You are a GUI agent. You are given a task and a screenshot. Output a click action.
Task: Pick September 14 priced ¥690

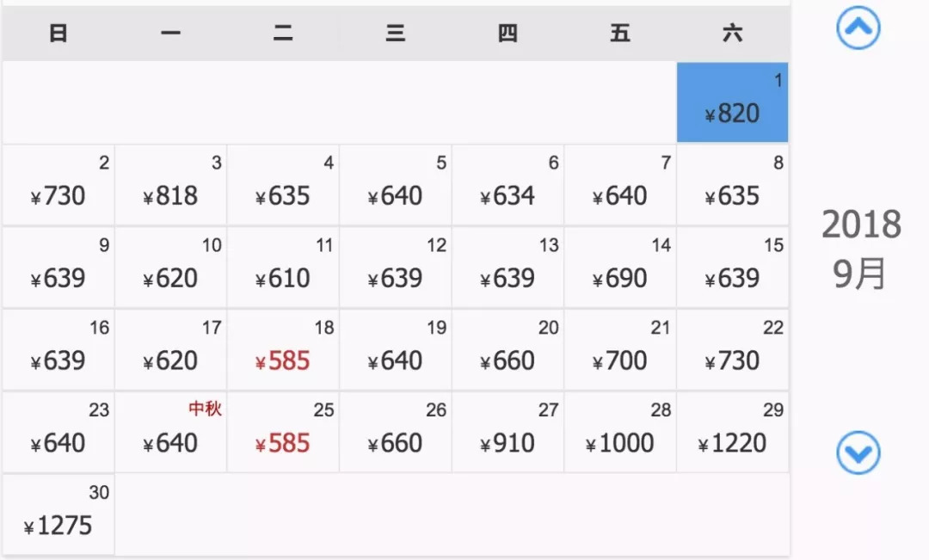(x=619, y=268)
